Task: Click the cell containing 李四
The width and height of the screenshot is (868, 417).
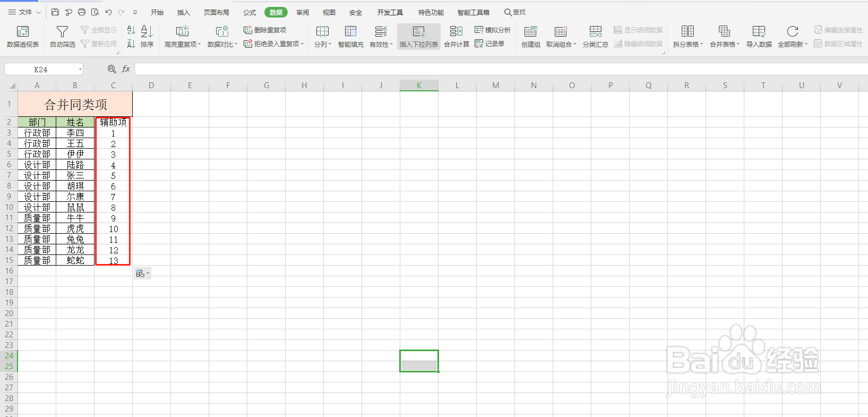Action: pos(75,133)
